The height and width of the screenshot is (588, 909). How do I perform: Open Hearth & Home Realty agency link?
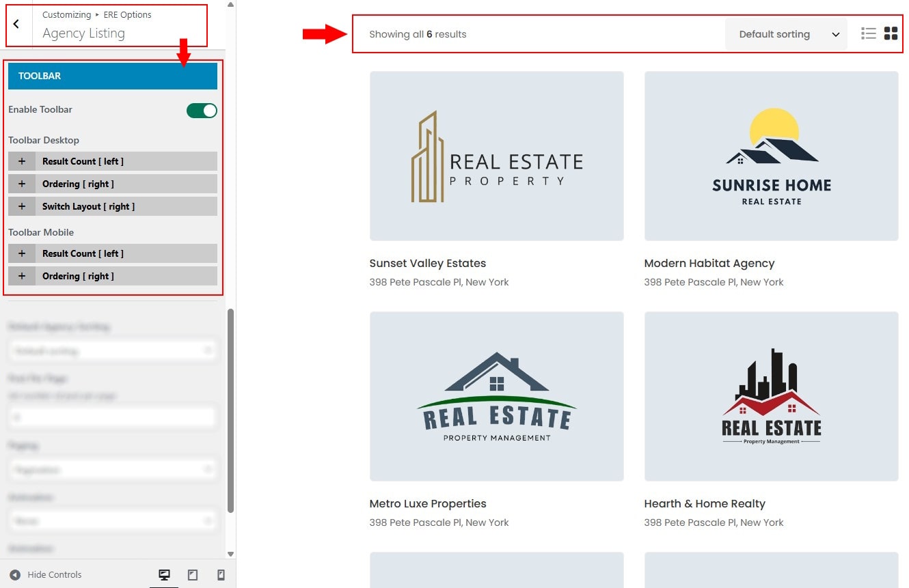coord(705,504)
